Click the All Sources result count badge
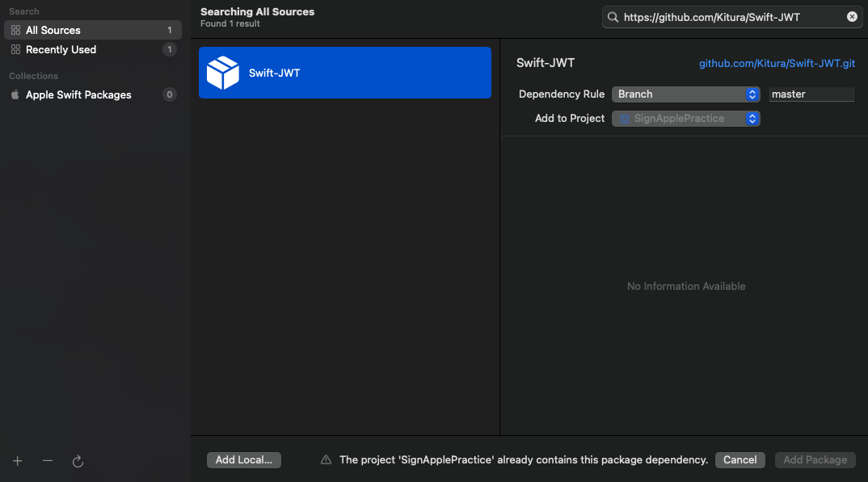The width and height of the screenshot is (868, 482). pos(170,30)
